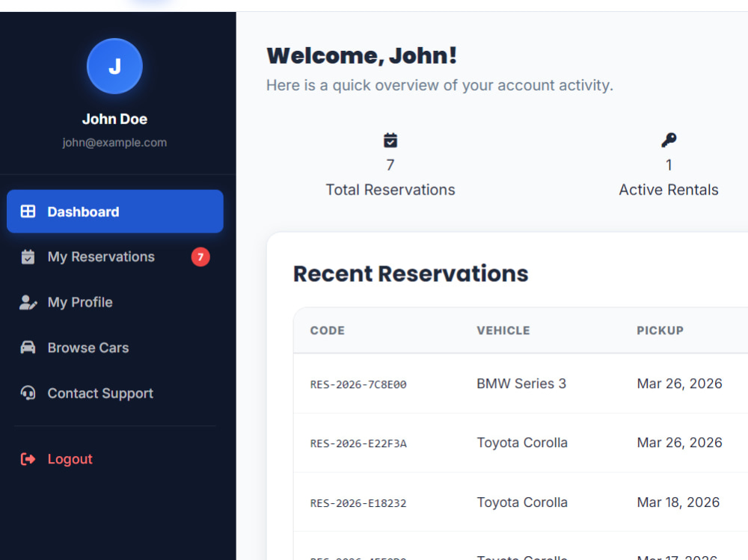Viewport: 748px width, 560px height.
Task: Click the red 7 reservations badge
Action: (x=200, y=257)
